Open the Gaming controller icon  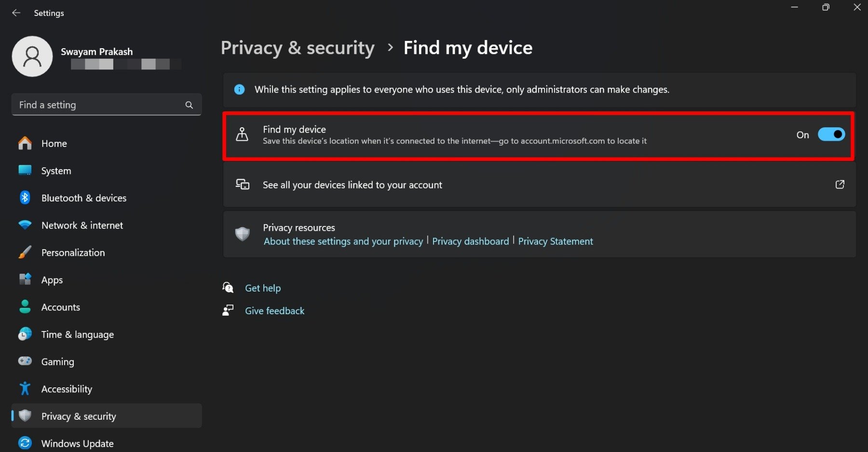[x=25, y=361]
